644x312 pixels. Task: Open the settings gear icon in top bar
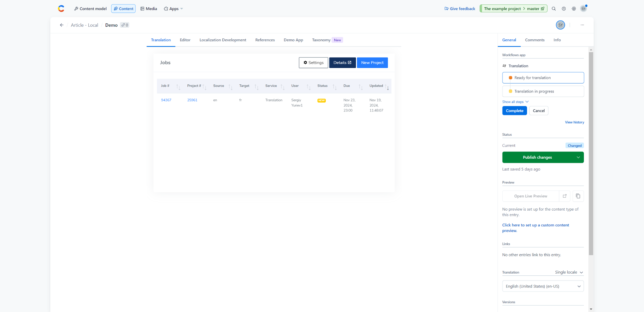coord(574,9)
